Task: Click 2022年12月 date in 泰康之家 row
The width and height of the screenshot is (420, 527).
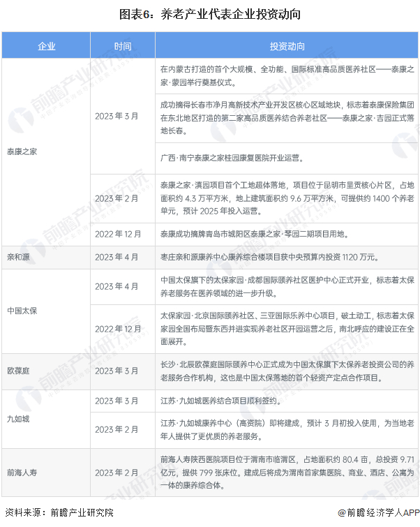Action: click(x=123, y=235)
